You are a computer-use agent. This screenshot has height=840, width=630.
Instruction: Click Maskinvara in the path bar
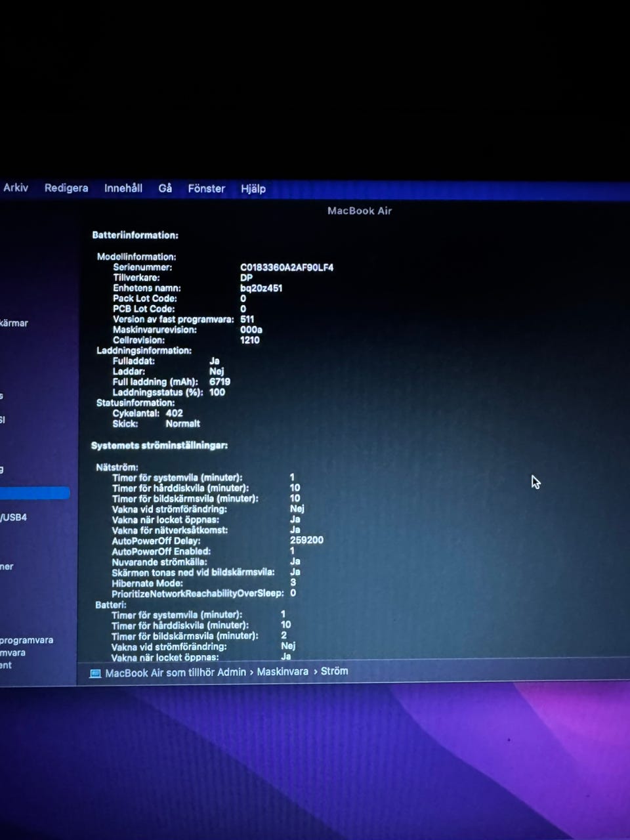click(x=282, y=672)
